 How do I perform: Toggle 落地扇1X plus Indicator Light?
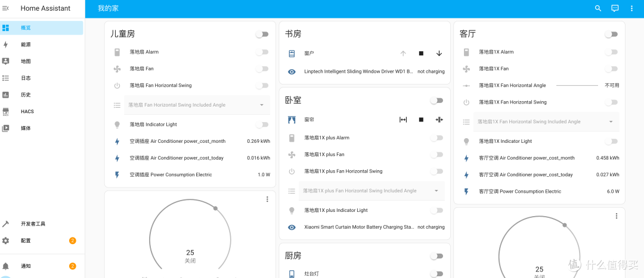pyautogui.click(x=436, y=210)
